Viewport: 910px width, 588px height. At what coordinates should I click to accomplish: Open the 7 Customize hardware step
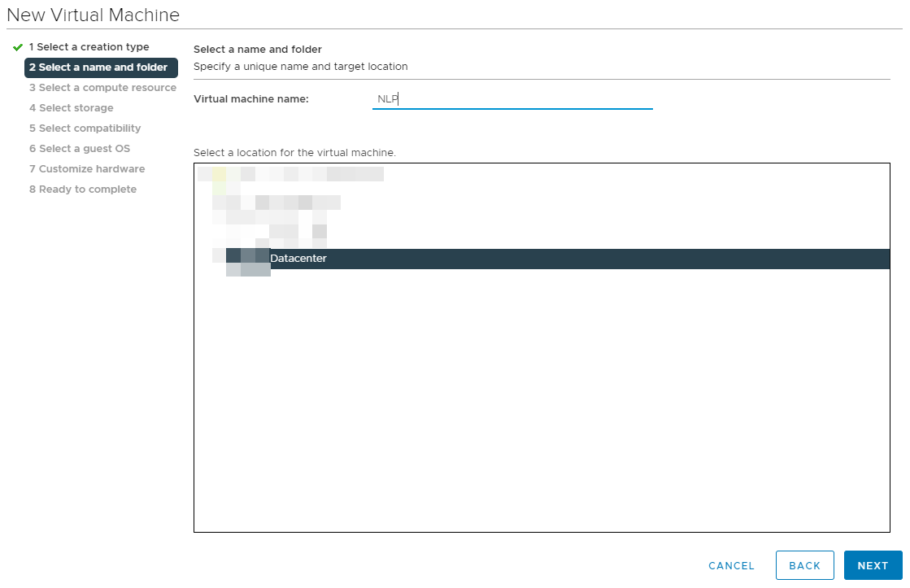(87, 169)
